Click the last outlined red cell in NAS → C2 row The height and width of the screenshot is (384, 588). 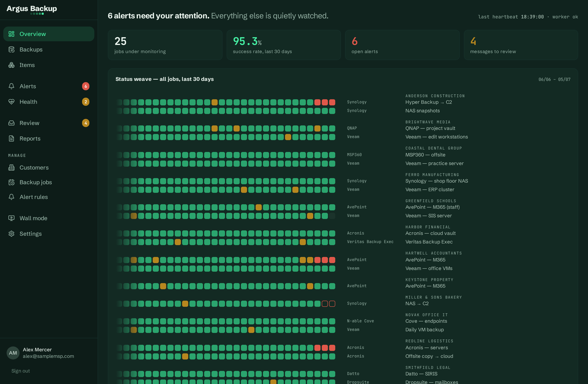coord(332,304)
